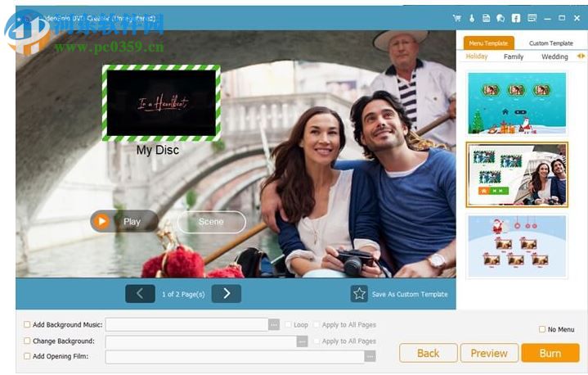Click the orange Burn button

tap(550, 353)
